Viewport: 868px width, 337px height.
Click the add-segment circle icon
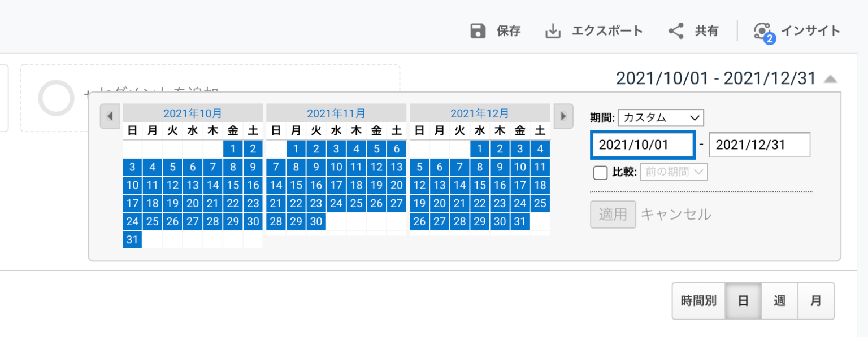pyautogui.click(x=56, y=98)
